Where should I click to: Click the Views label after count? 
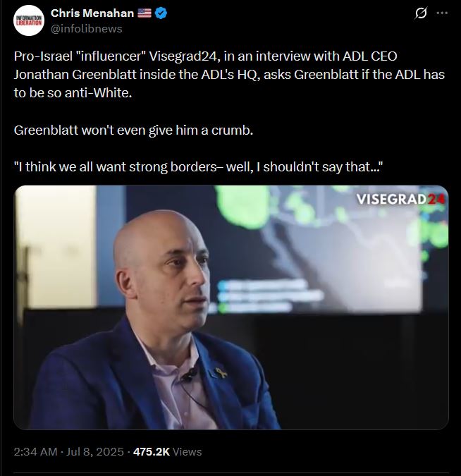click(x=188, y=452)
